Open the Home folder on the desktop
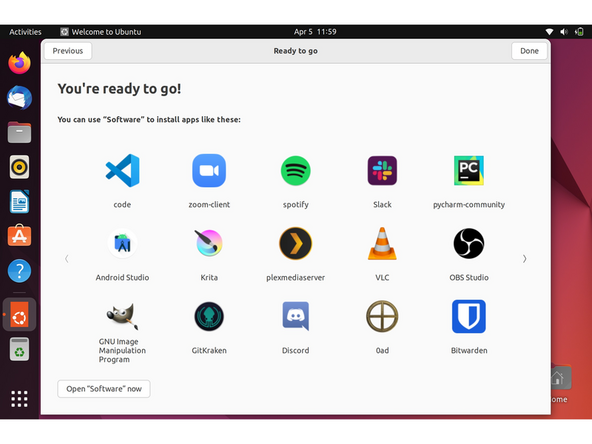This screenshot has width=592, height=444. [x=560, y=383]
